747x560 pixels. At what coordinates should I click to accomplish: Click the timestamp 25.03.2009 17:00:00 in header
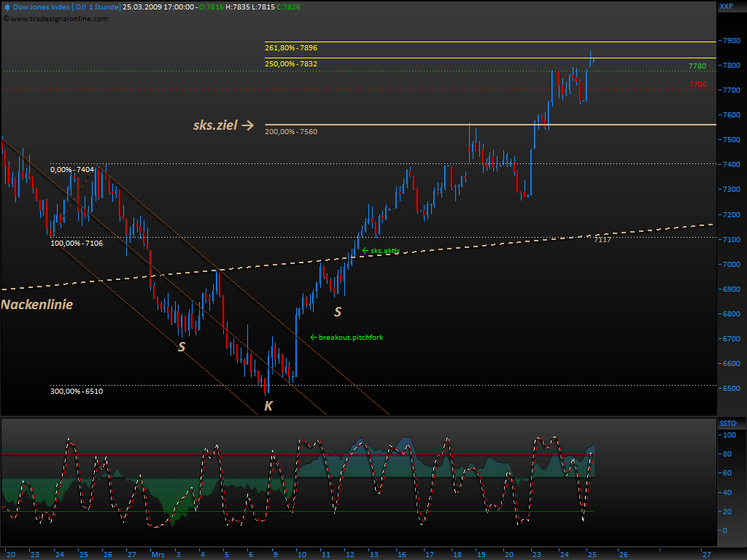158,7
